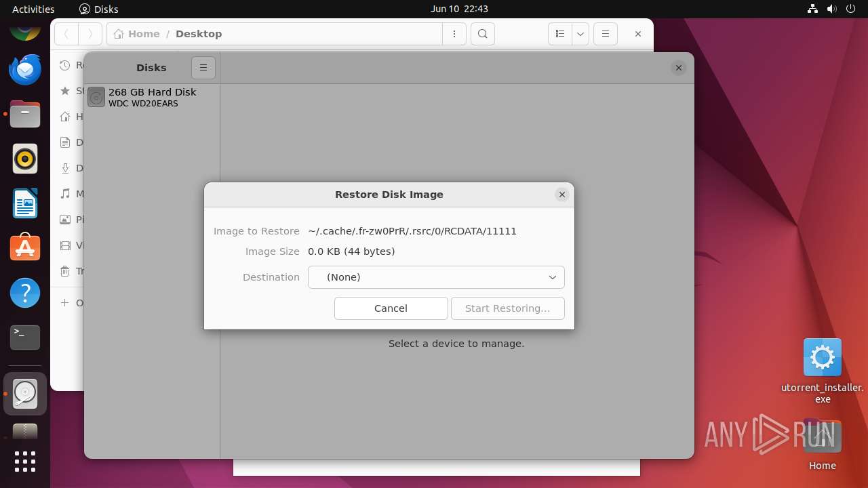Open the Files window main menu

pos(606,34)
